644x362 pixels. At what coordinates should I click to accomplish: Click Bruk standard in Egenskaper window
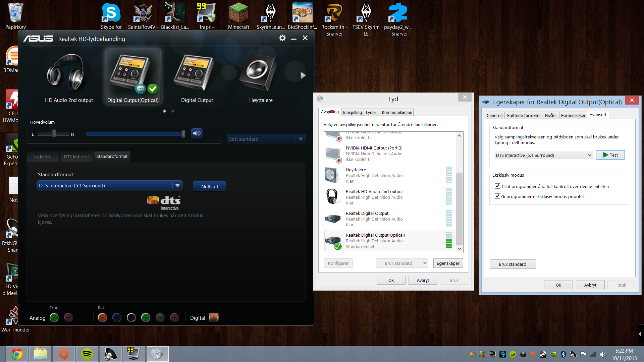tap(513, 264)
